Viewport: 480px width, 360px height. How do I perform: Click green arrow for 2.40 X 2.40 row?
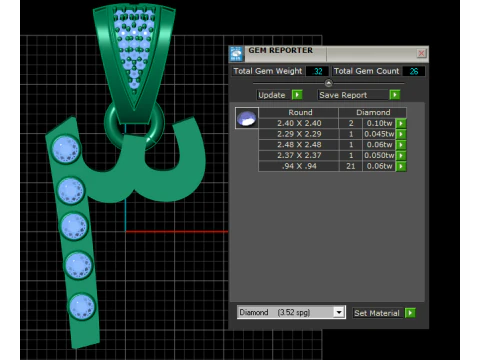click(401, 123)
